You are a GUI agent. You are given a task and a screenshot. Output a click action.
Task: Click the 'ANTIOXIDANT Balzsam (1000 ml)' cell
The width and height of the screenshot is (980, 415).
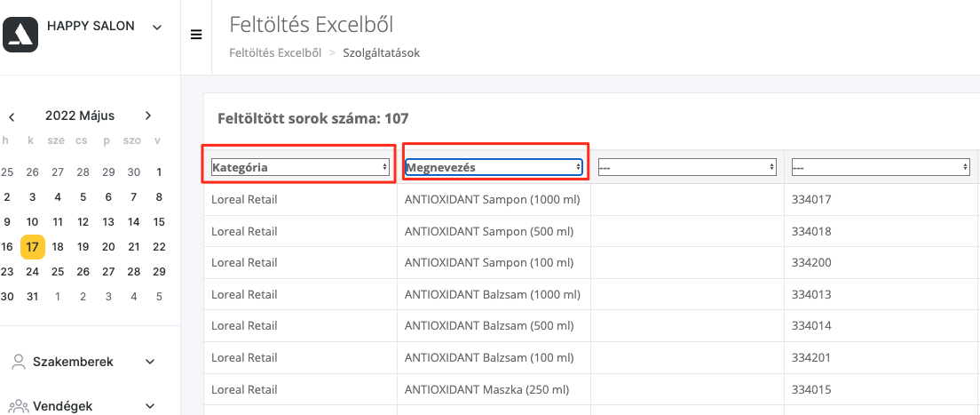[x=494, y=294]
